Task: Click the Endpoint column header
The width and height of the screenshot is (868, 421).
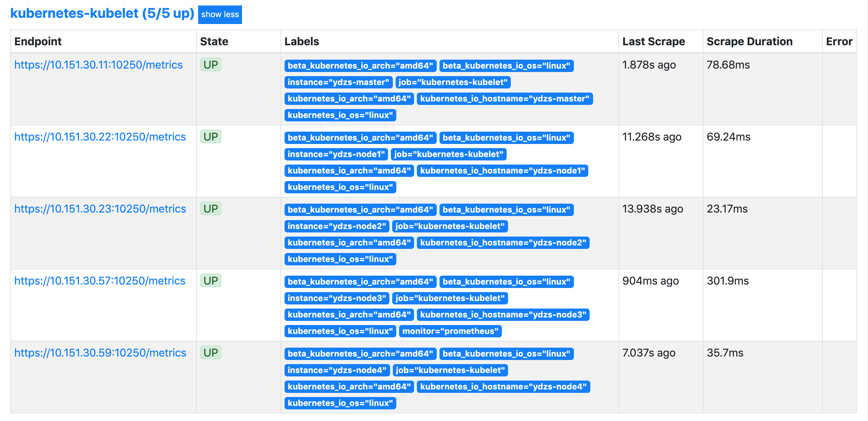Action: [38, 41]
